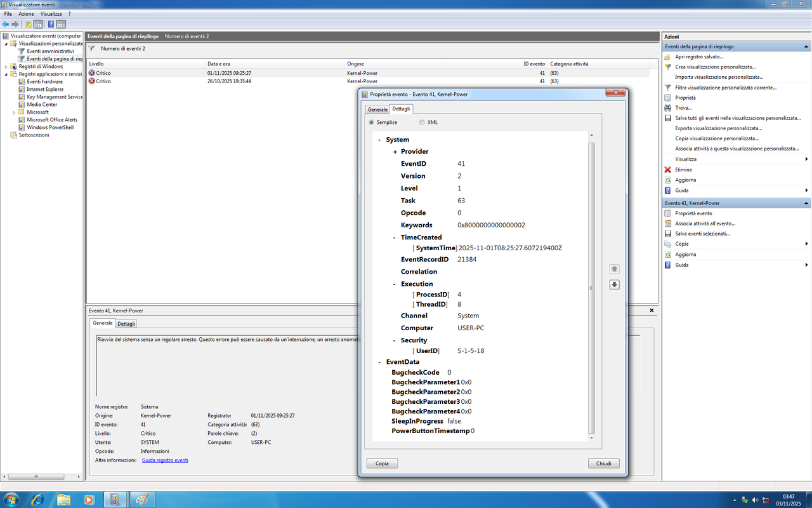This screenshot has width=812, height=508.
Task: Click the 'Apri registro salvato...' folder icon
Action: (x=667, y=57)
